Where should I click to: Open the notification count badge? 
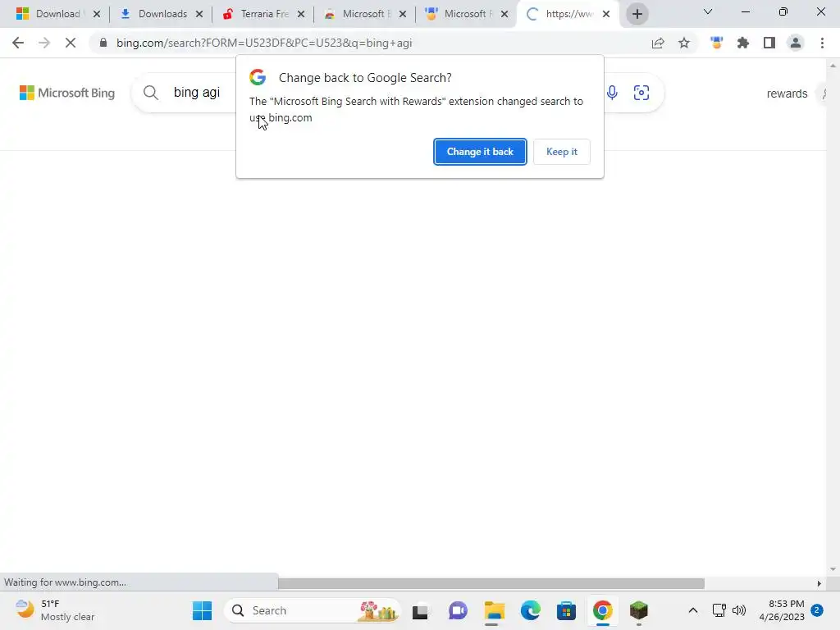pyautogui.click(x=817, y=610)
